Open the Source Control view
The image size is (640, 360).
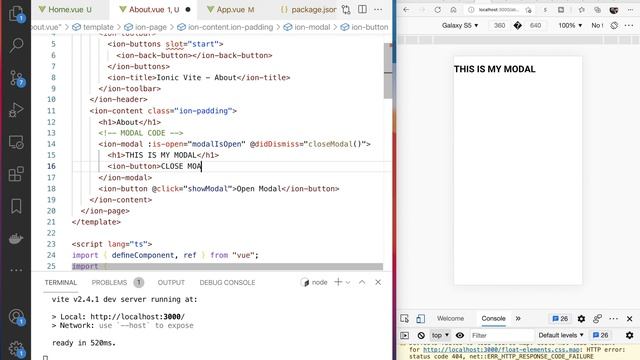tap(16, 78)
